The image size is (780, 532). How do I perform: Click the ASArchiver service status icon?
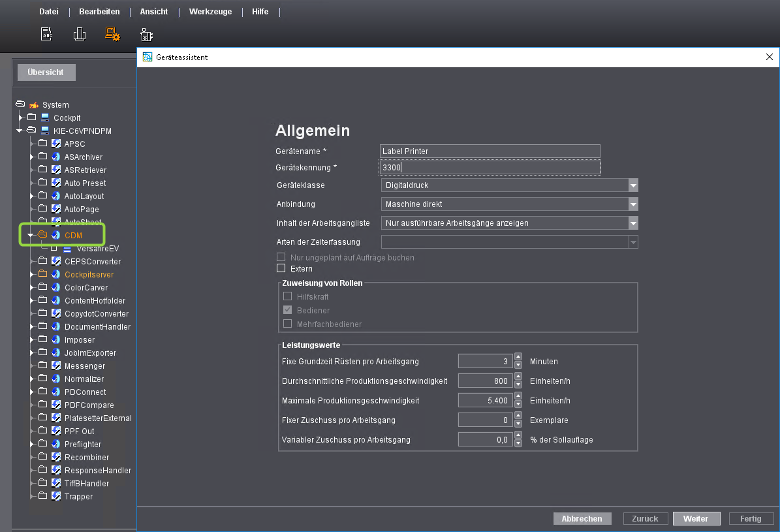point(56,157)
